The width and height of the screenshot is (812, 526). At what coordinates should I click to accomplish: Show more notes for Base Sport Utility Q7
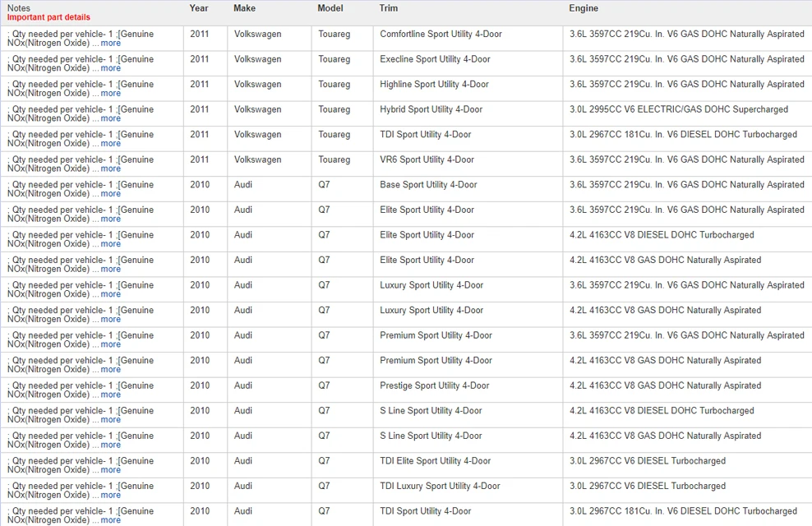point(110,194)
